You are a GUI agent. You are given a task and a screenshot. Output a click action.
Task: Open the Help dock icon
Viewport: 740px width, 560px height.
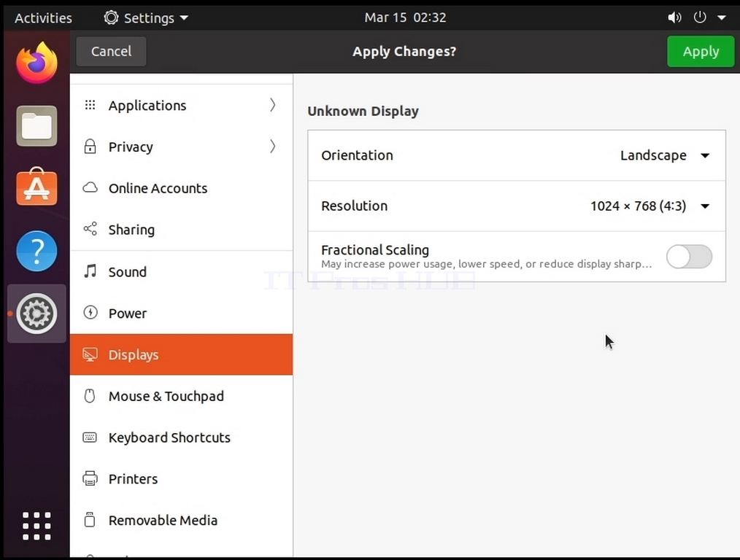point(36,251)
